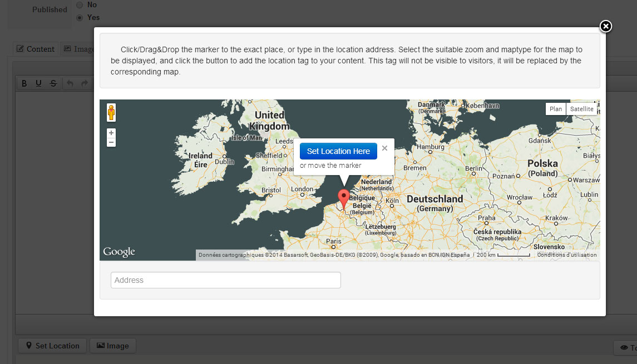Viewport: 637px width, 364px height.
Task: Click the Hamburg label on the map
Action: click(430, 147)
